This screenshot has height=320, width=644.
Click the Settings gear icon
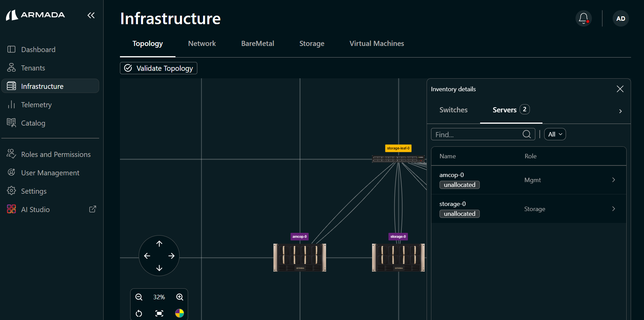[11, 191]
